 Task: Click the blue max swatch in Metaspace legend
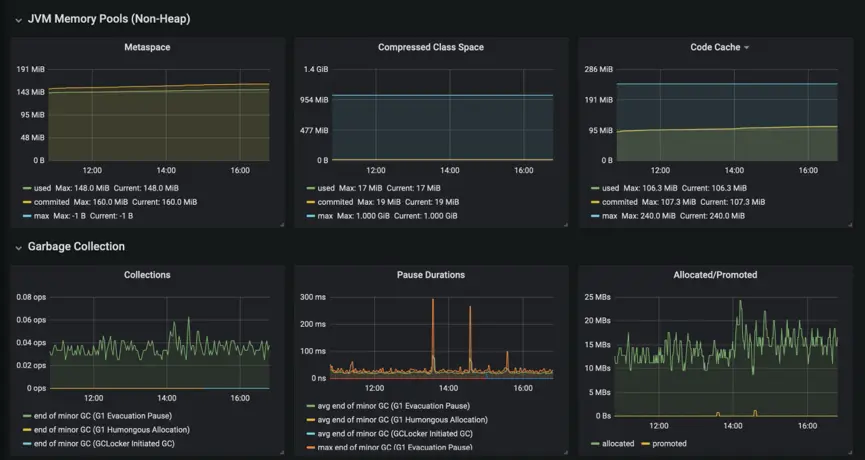(x=27, y=216)
